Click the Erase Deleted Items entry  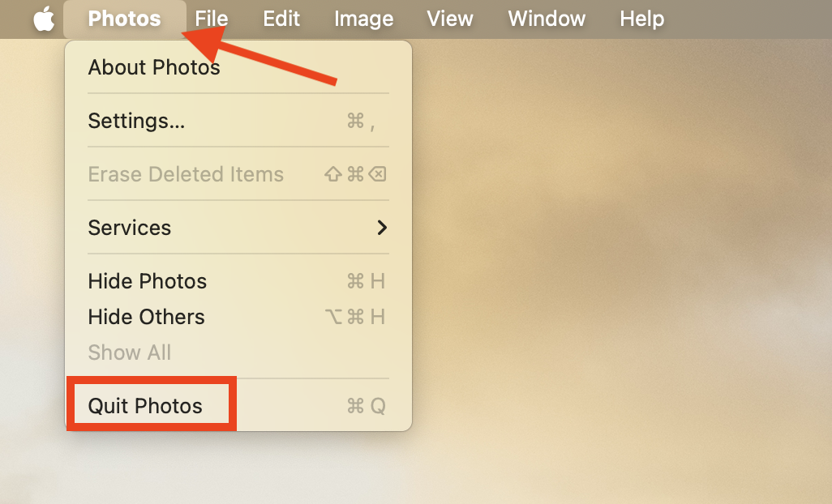click(x=186, y=174)
